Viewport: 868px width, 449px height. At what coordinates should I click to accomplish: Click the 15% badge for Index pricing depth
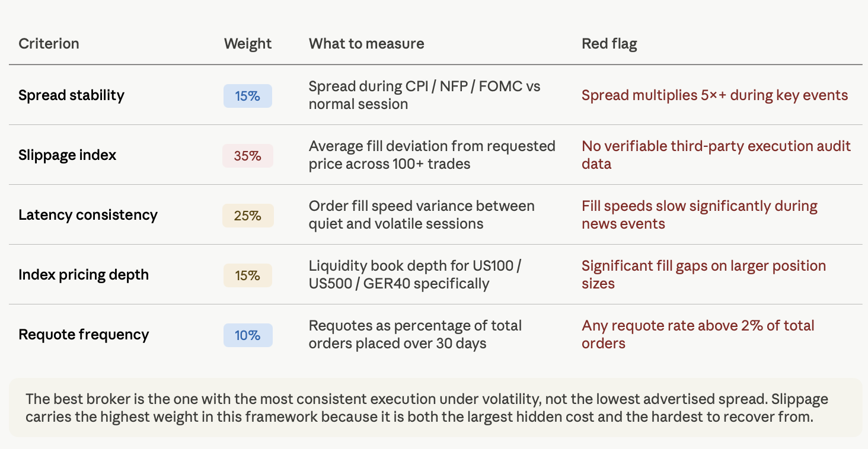pos(248,275)
